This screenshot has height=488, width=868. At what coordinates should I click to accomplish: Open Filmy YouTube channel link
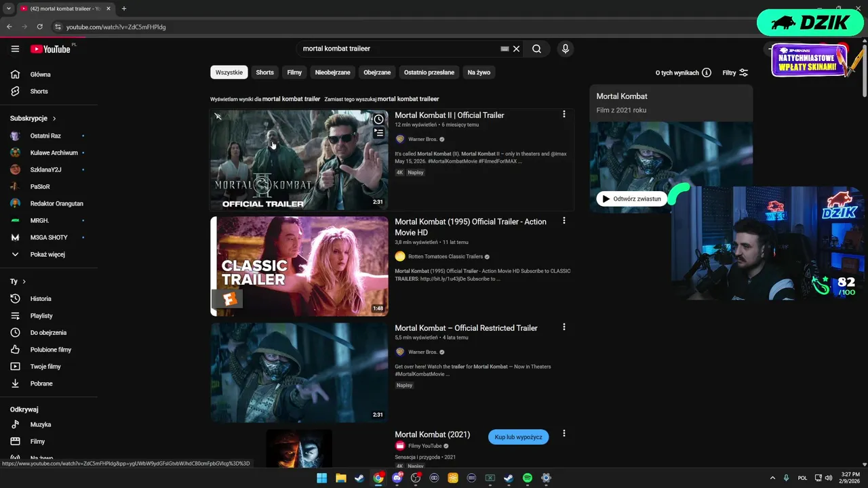tap(425, 446)
